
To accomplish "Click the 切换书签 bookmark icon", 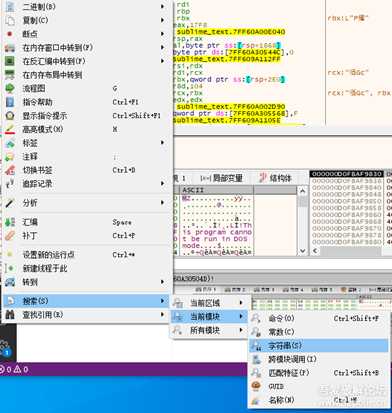I will click(x=10, y=170).
